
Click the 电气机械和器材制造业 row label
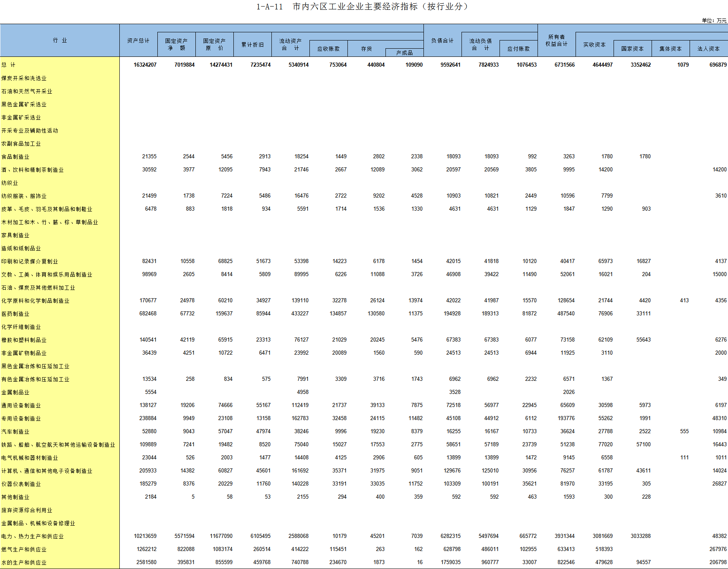tap(29, 458)
